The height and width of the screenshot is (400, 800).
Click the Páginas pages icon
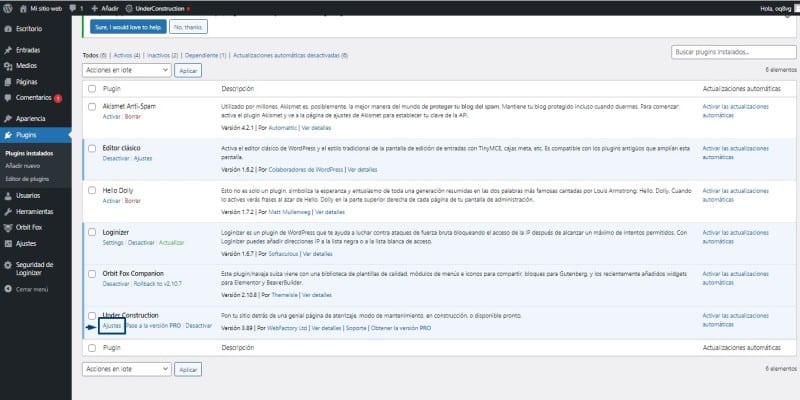8,82
